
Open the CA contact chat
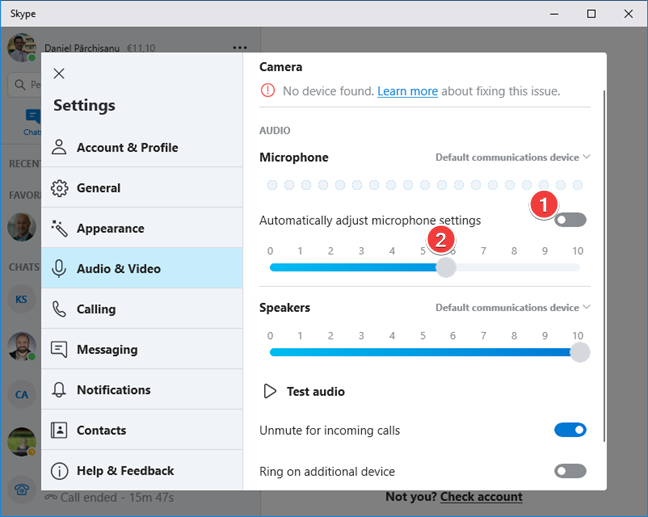point(21,394)
